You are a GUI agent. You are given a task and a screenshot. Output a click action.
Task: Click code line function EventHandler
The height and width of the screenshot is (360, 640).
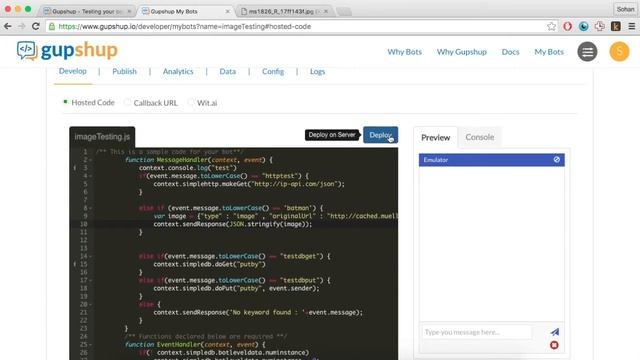pyautogui.click(x=195, y=344)
